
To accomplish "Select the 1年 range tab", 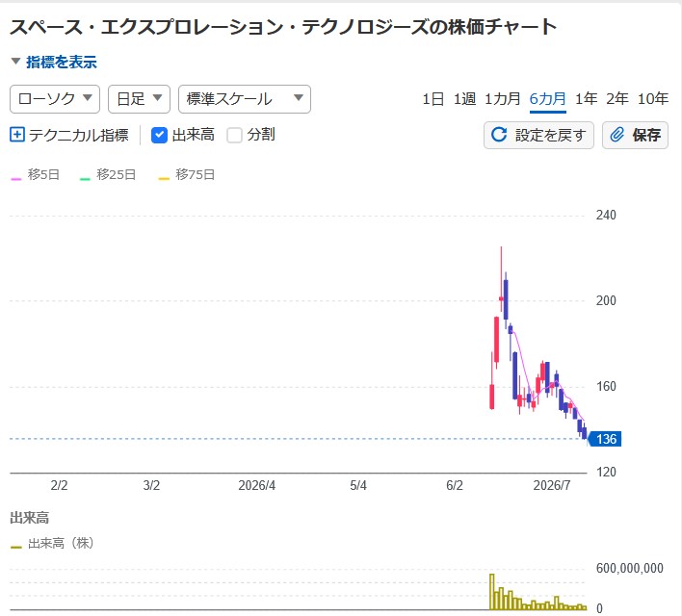I will point(586,99).
